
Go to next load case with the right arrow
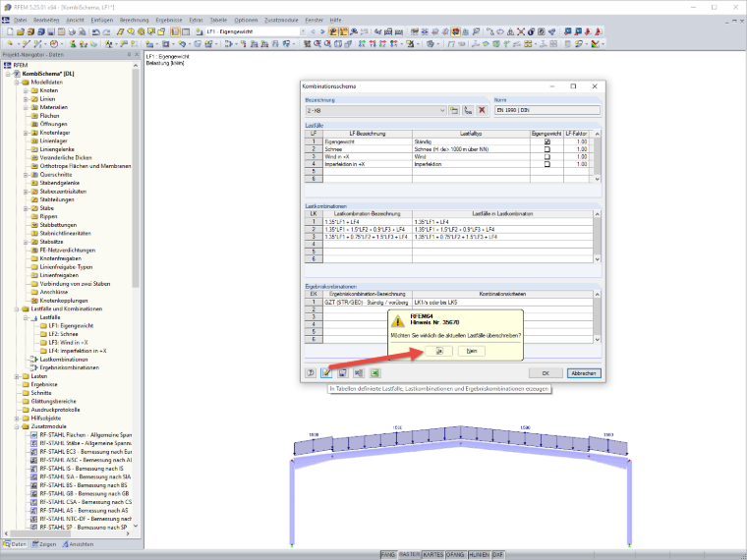click(x=322, y=31)
